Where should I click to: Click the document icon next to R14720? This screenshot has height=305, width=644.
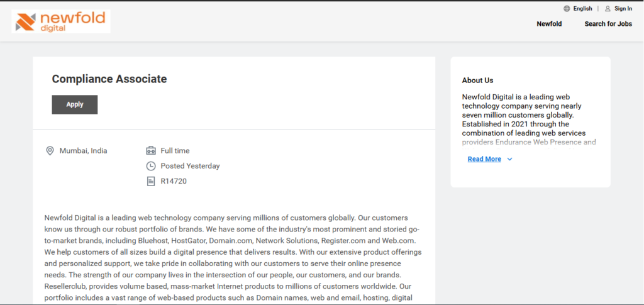tap(151, 181)
